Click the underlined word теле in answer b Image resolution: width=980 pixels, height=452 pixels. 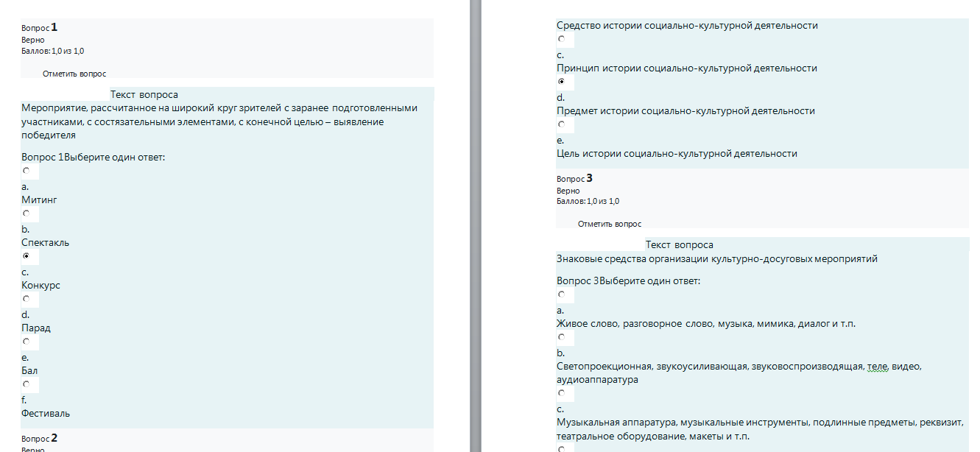[x=878, y=366]
